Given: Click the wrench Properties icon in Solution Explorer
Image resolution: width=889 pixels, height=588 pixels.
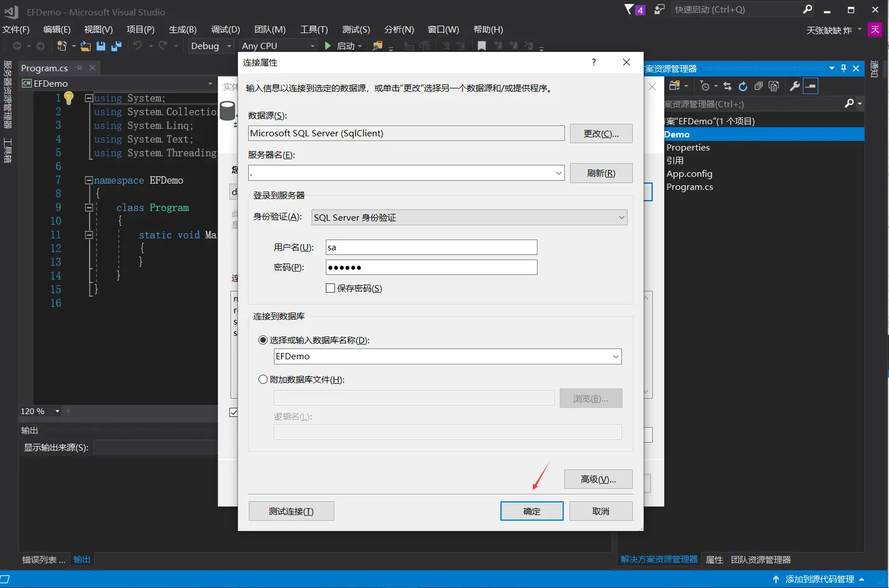Looking at the screenshot, I should point(794,86).
